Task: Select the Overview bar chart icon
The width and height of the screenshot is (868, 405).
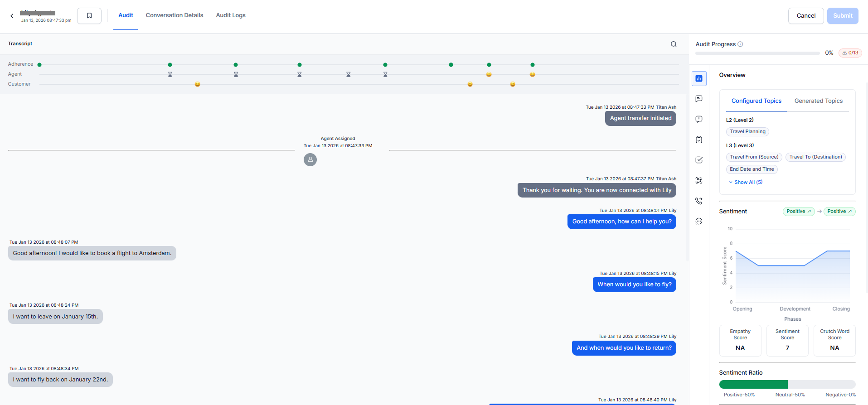Action: (x=699, y=78)
